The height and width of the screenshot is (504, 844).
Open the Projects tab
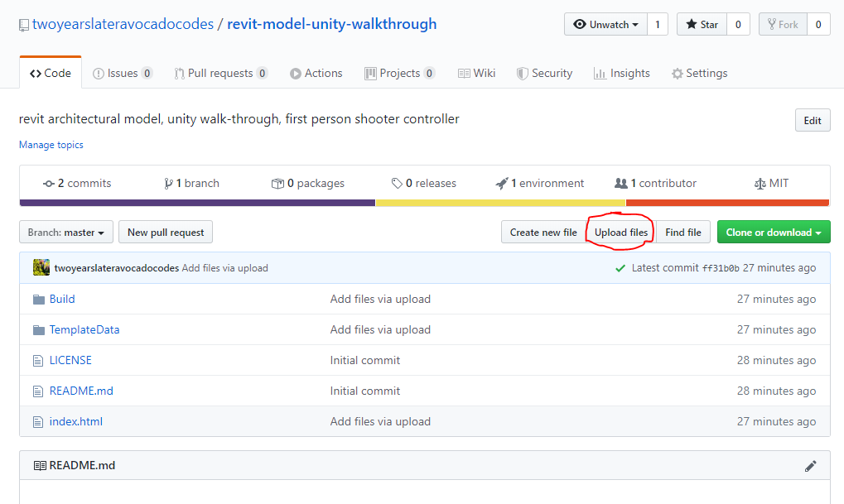click(400, 73)
